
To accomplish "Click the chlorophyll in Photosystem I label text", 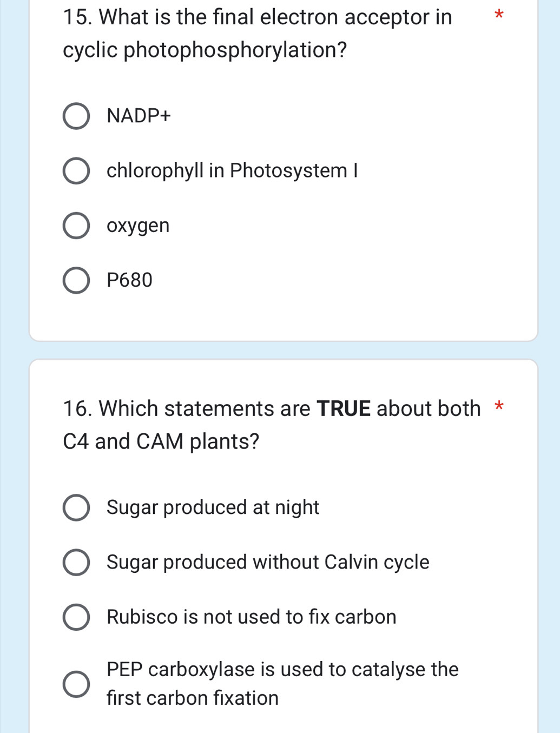I will click(233, 170).
